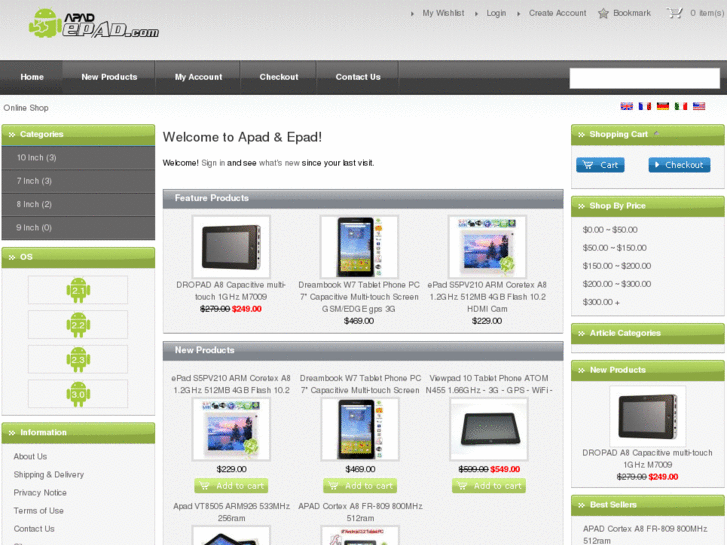
Task: Filter by price $200.00 ~ $300.00
Action: (x=617, y=284)
